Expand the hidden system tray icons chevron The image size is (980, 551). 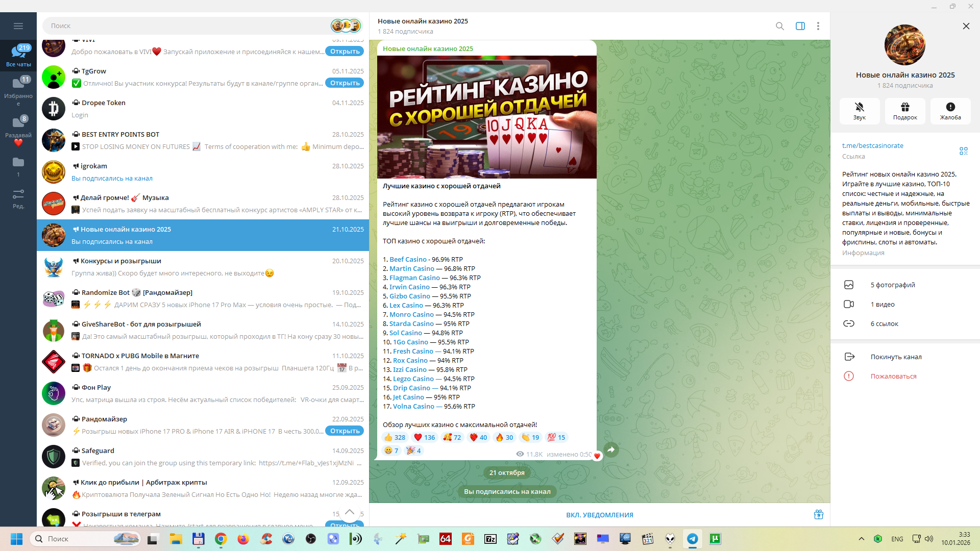[861, 539]
